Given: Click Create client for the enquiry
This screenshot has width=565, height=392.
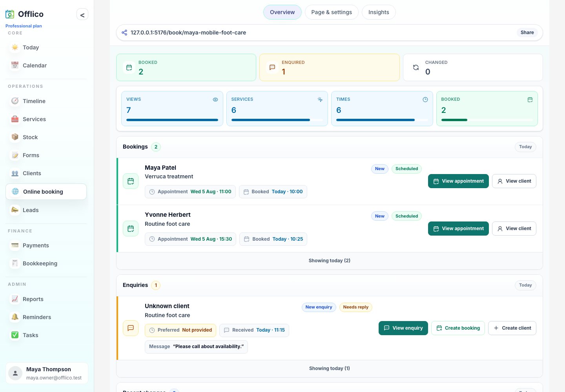Looking at the screenshot, I should (512, 328).
